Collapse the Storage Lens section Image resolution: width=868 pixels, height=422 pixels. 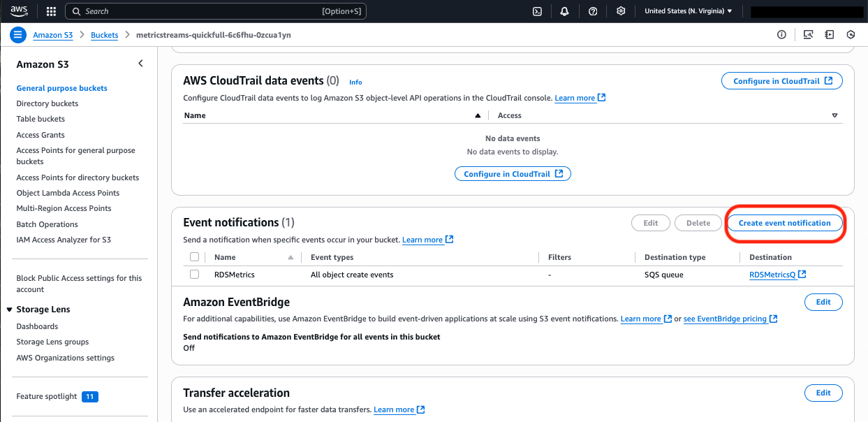pyautogui.click(x=10, y=310)
